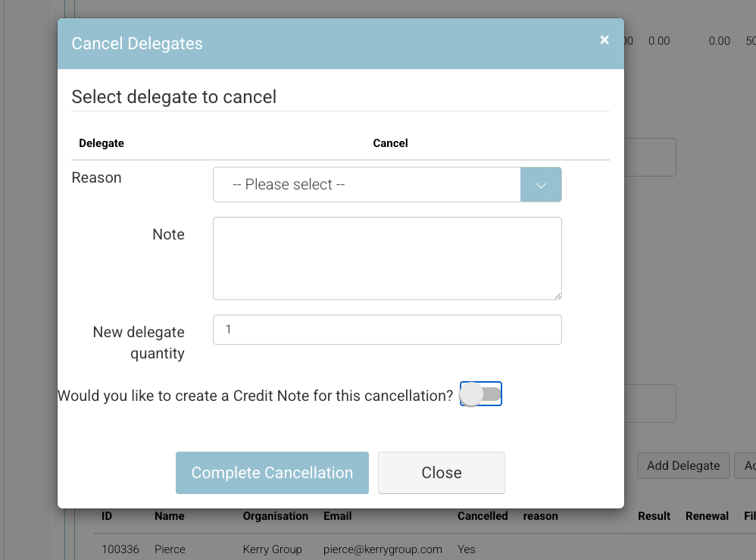The height and width of the screenshot is (560, 756).
Task: Select the Delegate column header in the dialog
Action: [x=102, y=143]
